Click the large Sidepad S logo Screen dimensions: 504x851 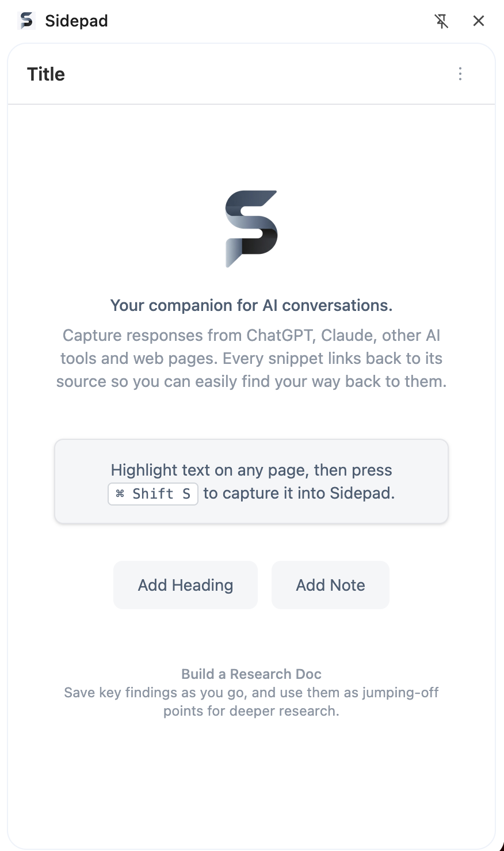pos(251,229)
